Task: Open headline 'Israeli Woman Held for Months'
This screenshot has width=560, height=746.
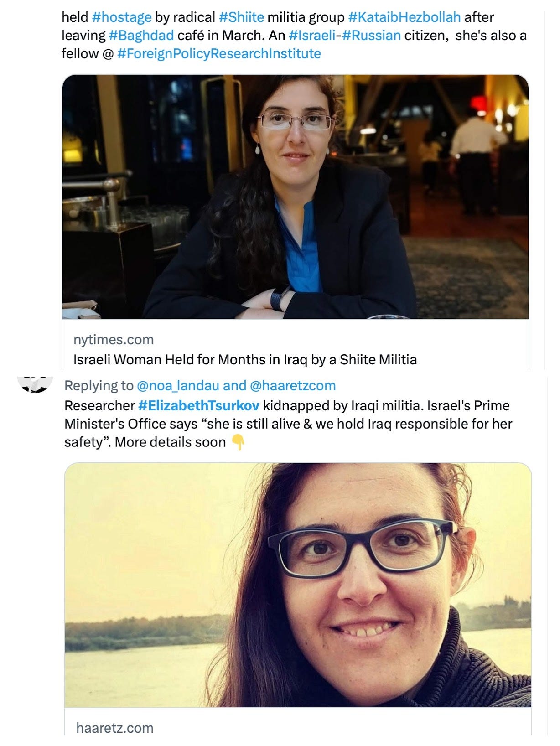Action: [x=245, y=360]
